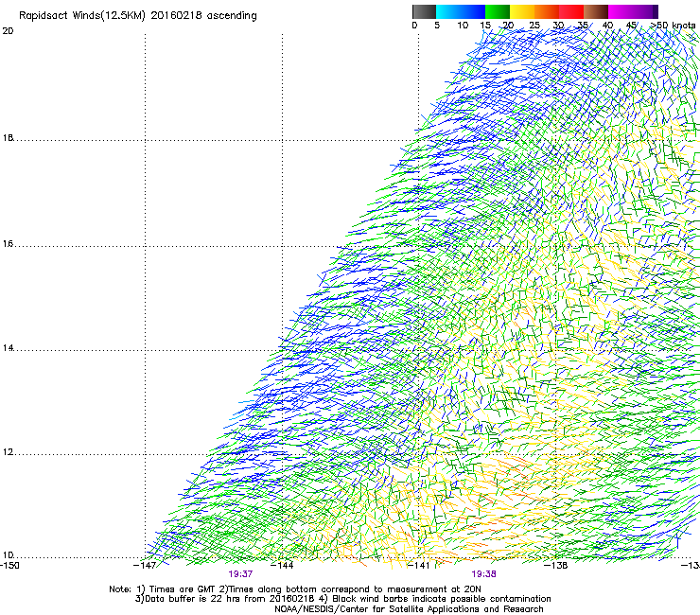Click the legend tick label 10
This screenshot has height=615, width=700.
463,25
